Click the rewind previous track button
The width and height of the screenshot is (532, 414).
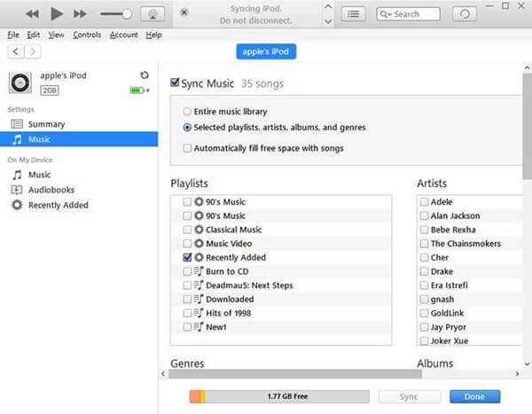coord(32,14)
